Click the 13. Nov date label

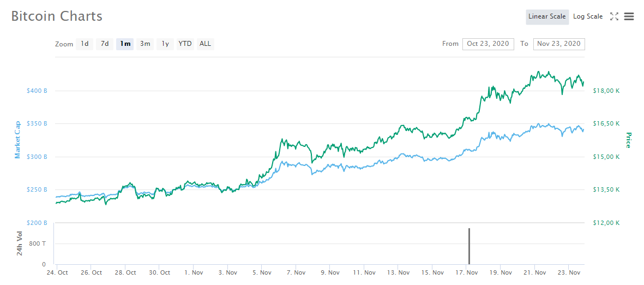tap(398, 272)
